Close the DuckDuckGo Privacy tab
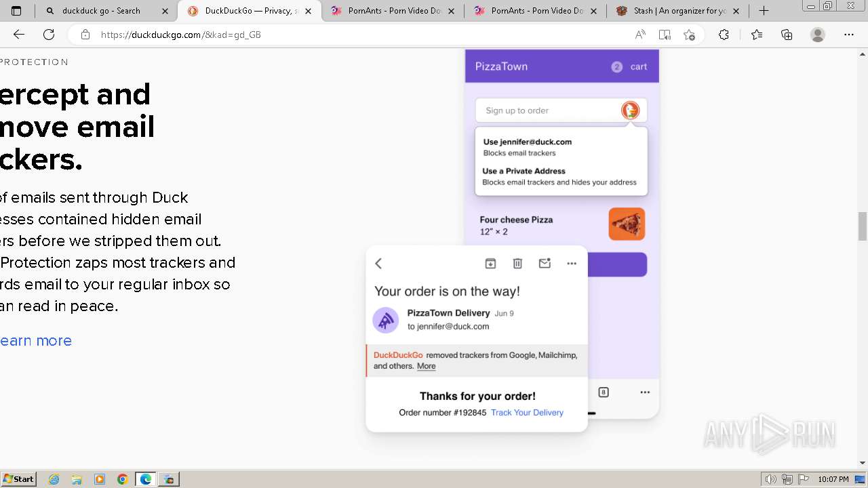The image size is (868, 488). pos(309,11)
